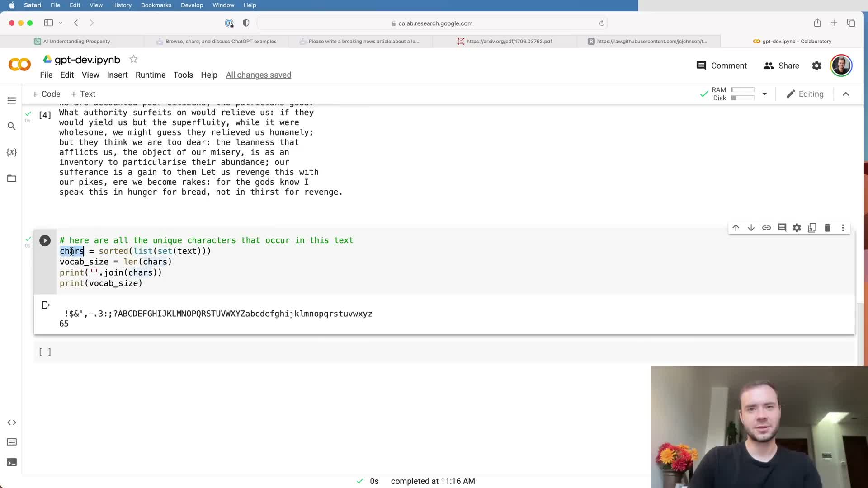Open the Find and replace panel
The height and width of the screenshot is (488, 868).
(12, 126)
